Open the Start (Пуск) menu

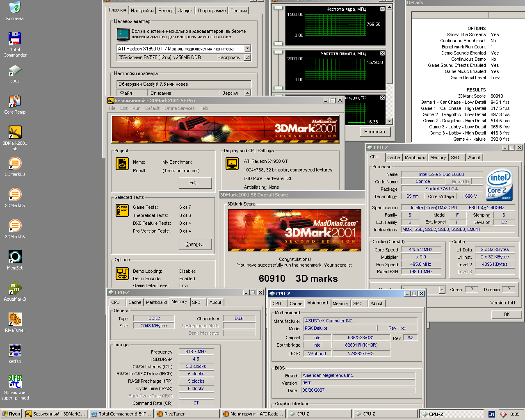[x=11, y=414]
